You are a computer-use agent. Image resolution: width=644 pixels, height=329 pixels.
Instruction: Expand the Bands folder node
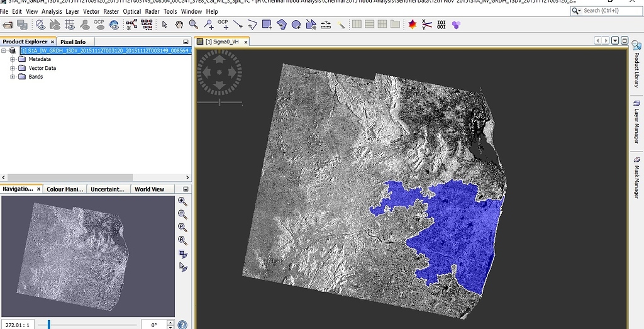pyautogui.click(x=12, y=77)
